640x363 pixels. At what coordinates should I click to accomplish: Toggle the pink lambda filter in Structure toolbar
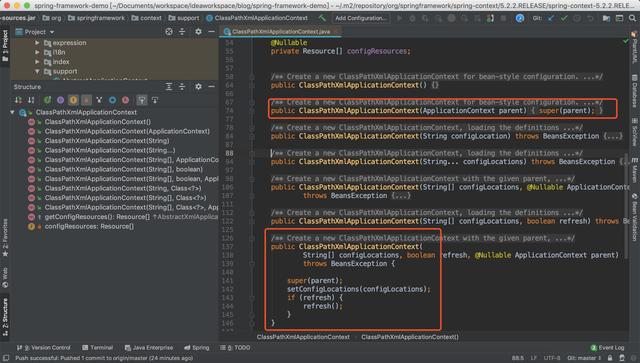[x=126, y=100]
